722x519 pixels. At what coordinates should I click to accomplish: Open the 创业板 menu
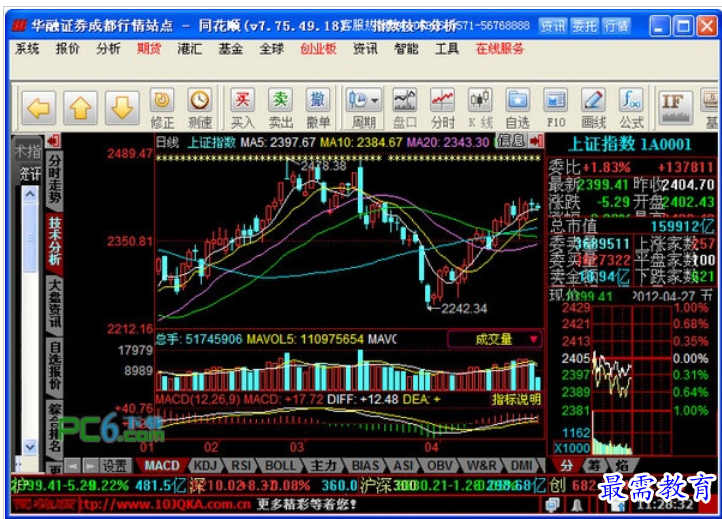318,48
